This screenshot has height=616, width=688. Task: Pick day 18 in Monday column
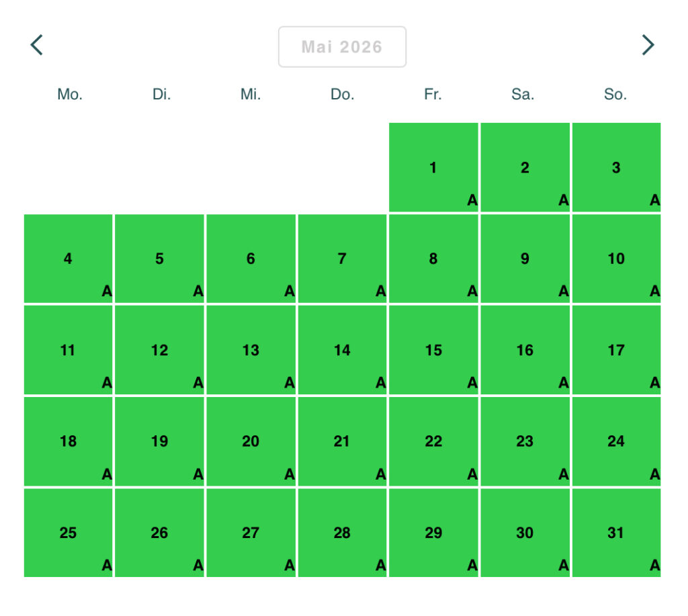69,442
